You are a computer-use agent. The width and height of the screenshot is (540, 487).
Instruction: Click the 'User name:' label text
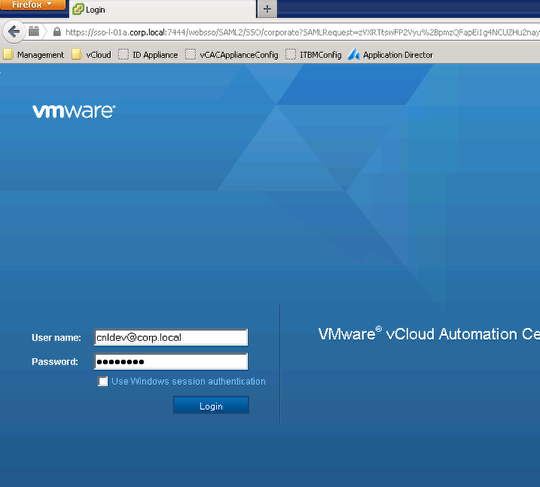56,338
